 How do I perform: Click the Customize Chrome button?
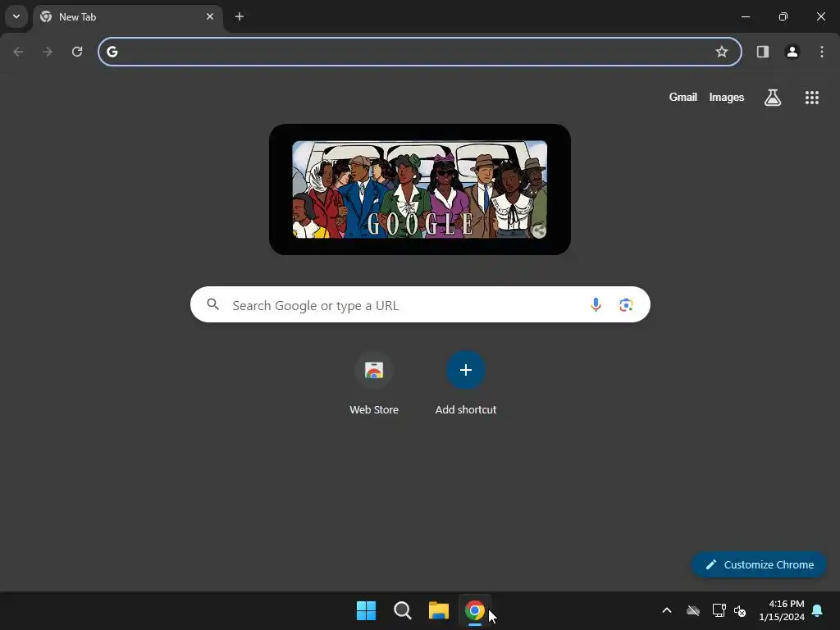coord(759,564)
